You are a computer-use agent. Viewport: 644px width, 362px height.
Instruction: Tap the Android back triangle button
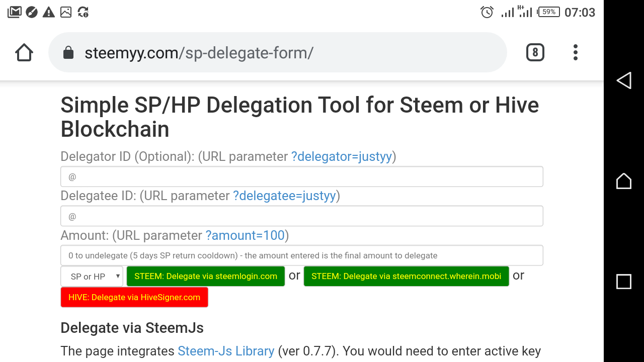coord(624,80)
